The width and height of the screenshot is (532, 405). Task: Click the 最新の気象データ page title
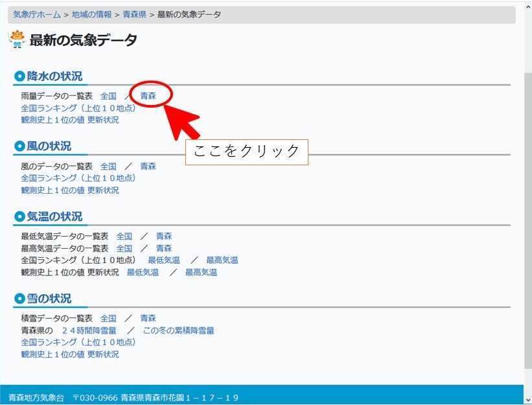coord(84,40)
